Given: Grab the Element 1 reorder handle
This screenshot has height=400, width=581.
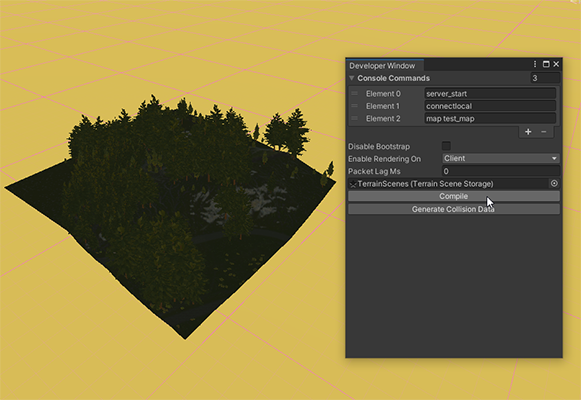Looking at the screenshot, I should coord(355,106).
